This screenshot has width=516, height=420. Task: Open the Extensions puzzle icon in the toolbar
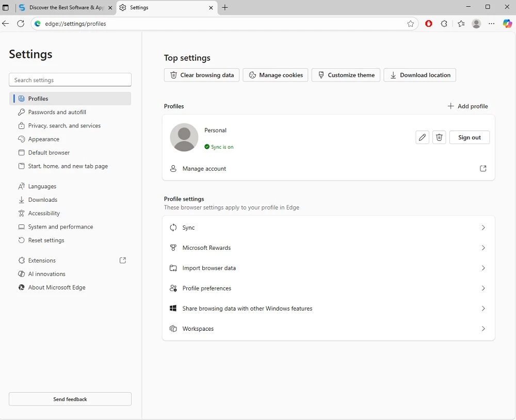(x=444, y=24)
